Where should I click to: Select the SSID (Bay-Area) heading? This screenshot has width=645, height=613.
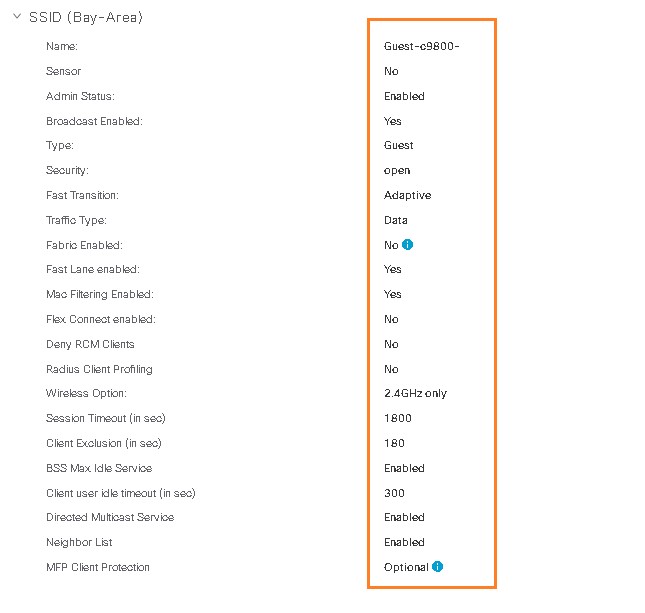(x=86, y=17)
